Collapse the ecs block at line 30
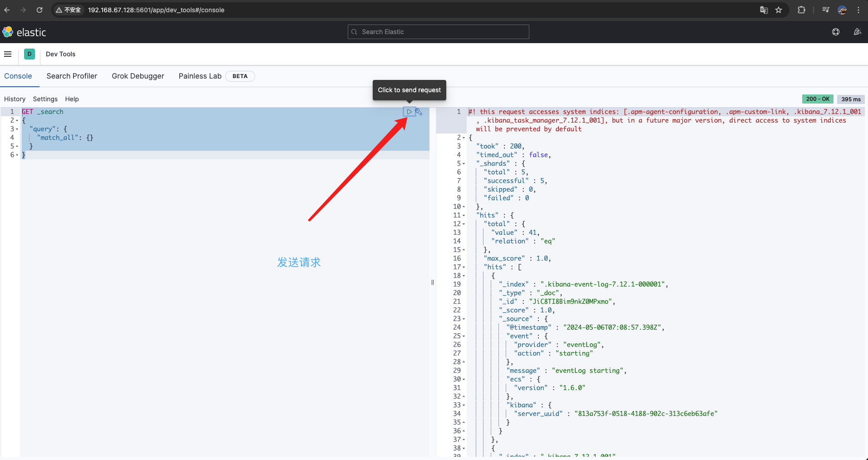The height and width of the screenshot is (460, 868). point(464,380)
